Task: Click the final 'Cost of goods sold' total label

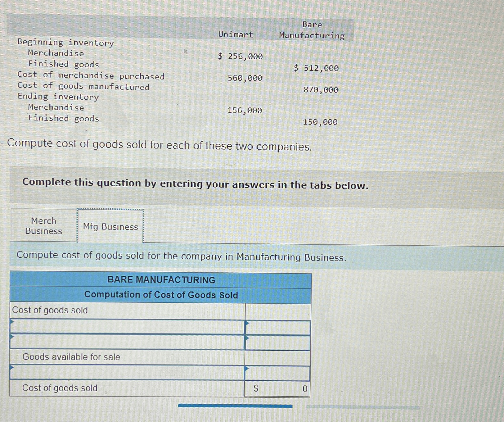Action: coord(60,388)
